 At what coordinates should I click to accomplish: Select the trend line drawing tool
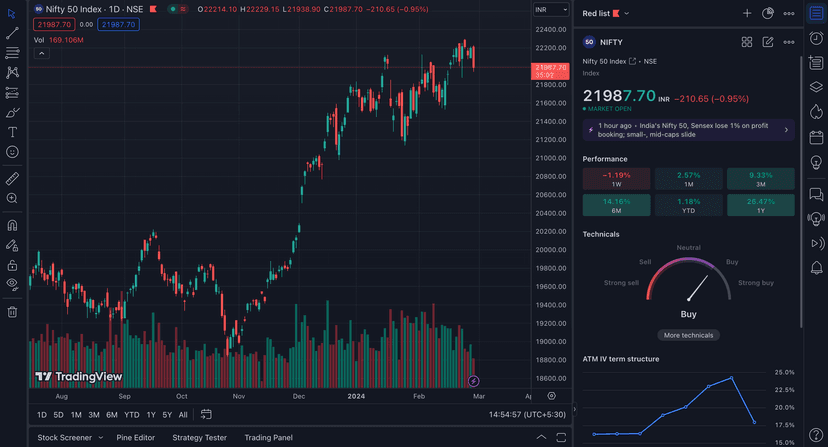[x=12, y=33]
